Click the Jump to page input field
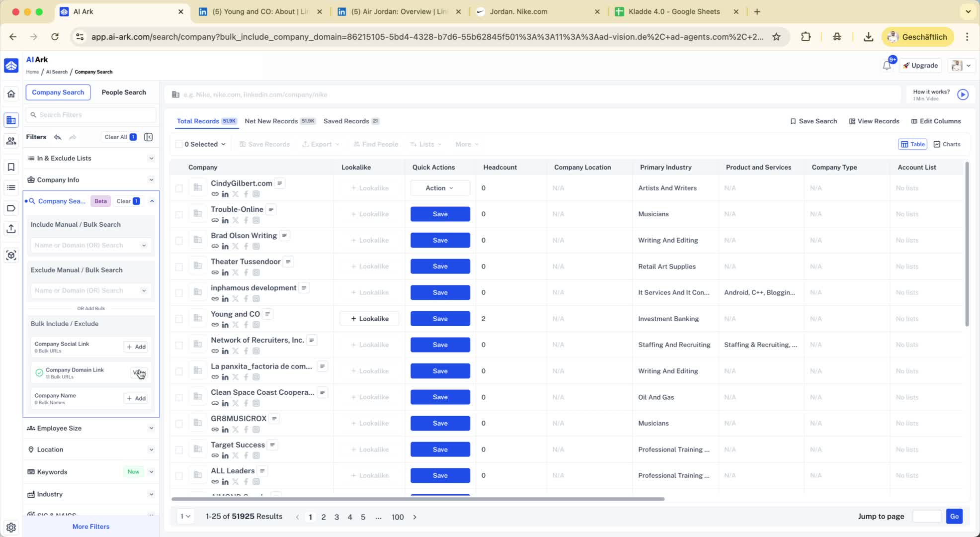Viewport: 980px width, 537px height. pyautogui.click(x=926, y=517)
